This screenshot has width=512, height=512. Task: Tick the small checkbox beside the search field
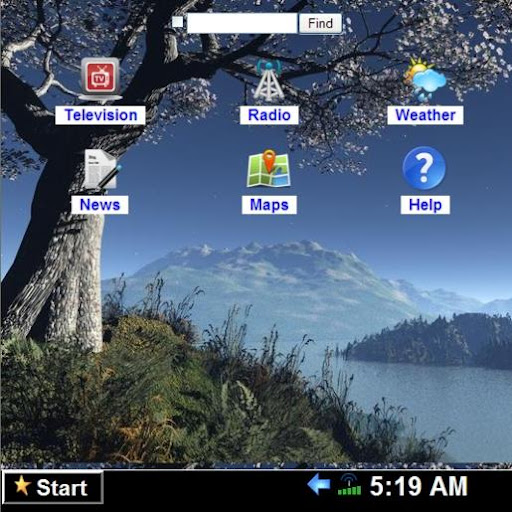177,22
